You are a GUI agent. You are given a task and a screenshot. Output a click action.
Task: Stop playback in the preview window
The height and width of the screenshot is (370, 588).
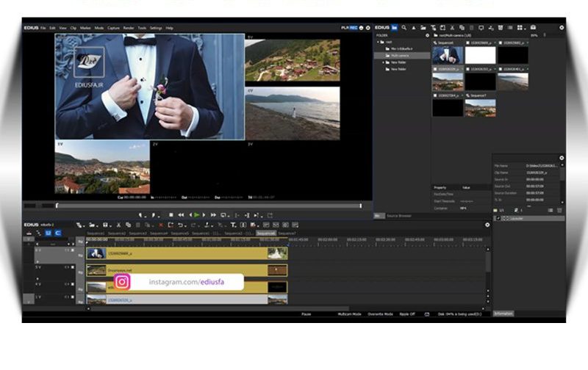click(171, 215)
